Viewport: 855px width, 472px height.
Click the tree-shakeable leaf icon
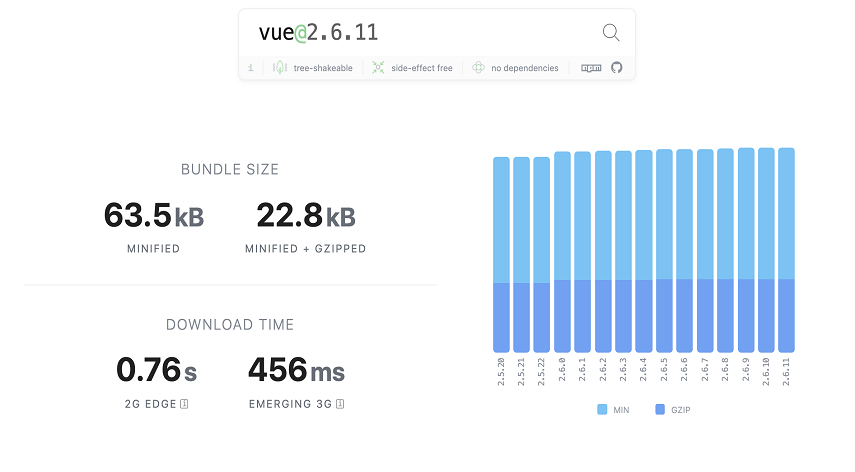point(280,68)
